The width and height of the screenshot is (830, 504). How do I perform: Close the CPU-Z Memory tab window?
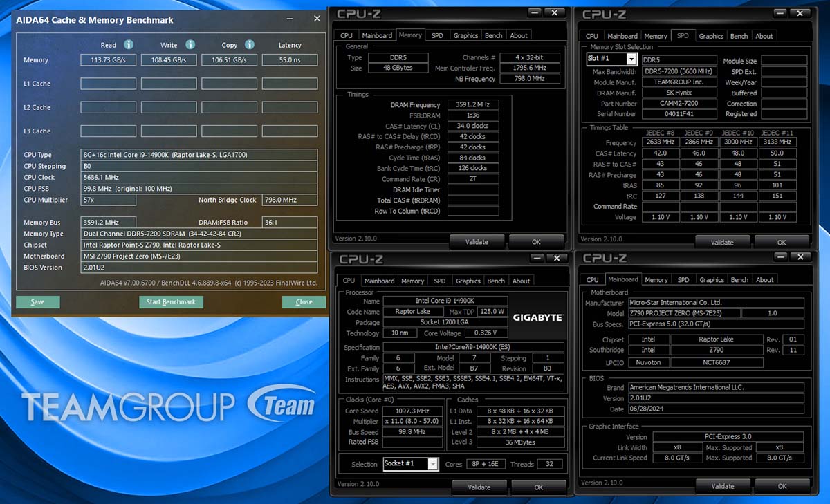coord(555,12)
